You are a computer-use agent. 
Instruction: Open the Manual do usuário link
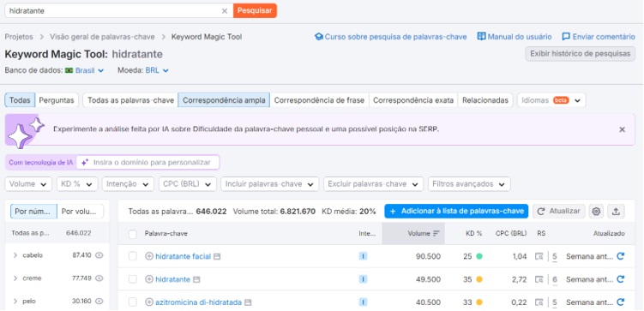515,37
